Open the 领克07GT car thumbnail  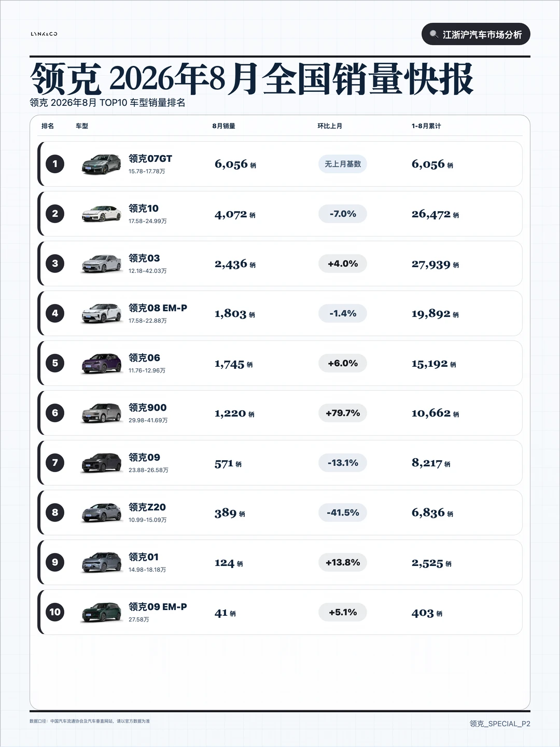tap(102, 164)
